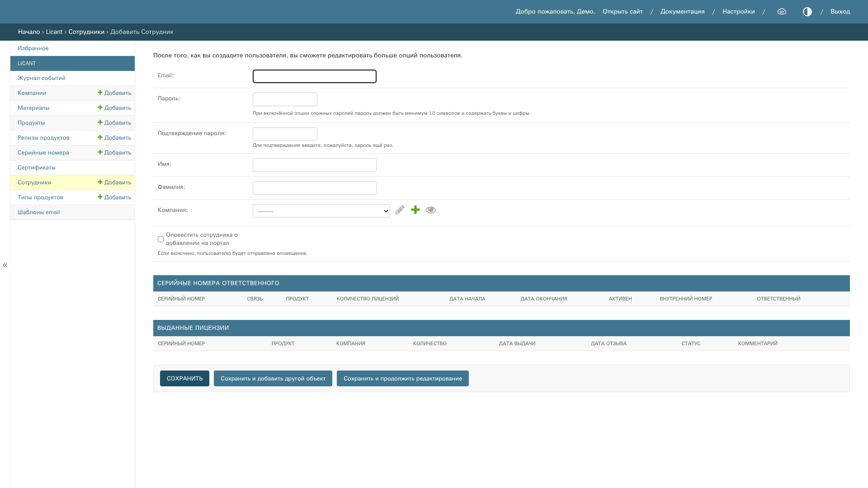Go to Сотрудники breadcrumb link
868x488 pixels.
coord(86,32)
